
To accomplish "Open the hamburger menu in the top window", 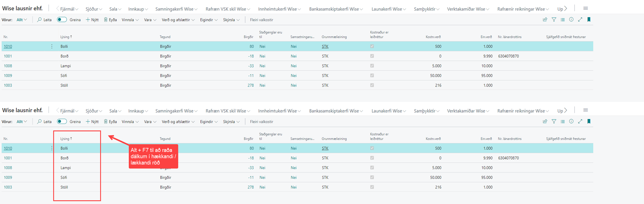I will point(586,9).
